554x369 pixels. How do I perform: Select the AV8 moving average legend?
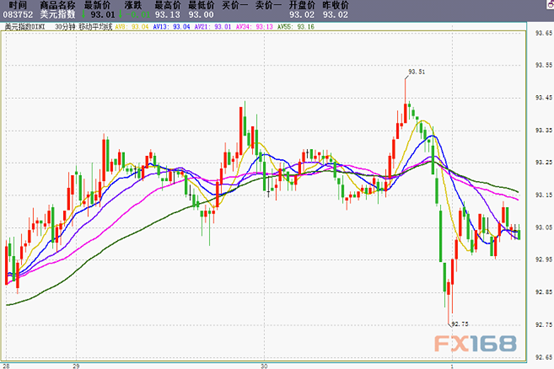[132, 27]
